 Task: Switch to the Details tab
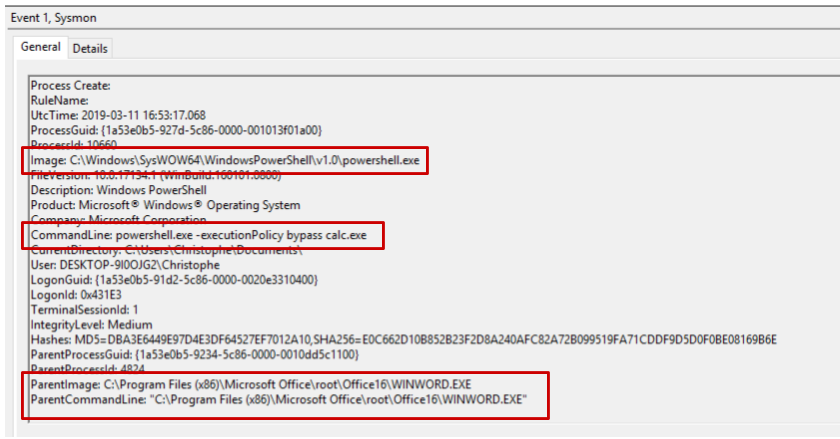click(x=90, y=49)
